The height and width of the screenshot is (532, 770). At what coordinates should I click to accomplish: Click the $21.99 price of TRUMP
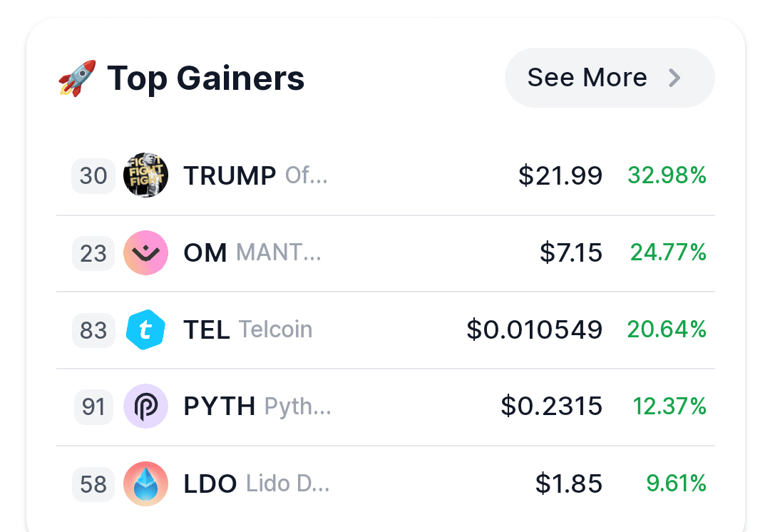(560, 175)
